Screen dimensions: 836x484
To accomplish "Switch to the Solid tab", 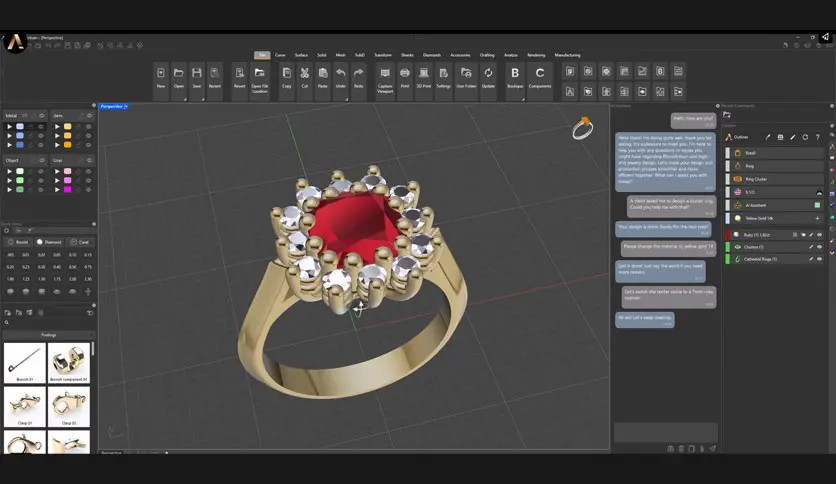I will (321, 55).
